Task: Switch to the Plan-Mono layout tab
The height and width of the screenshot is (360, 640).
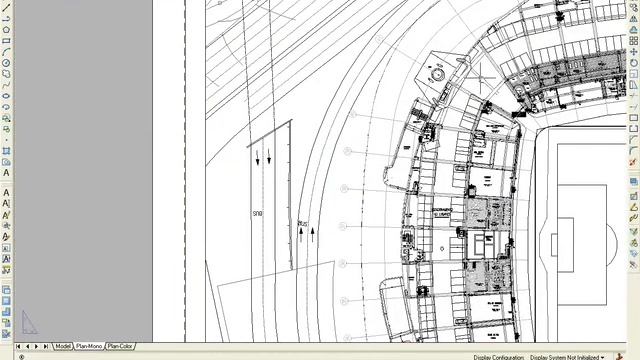Action: coord(89,346)
